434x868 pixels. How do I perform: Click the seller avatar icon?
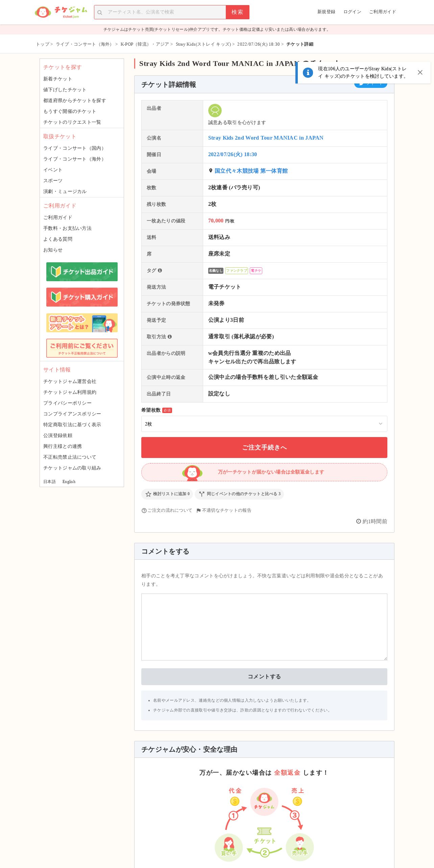215,111
